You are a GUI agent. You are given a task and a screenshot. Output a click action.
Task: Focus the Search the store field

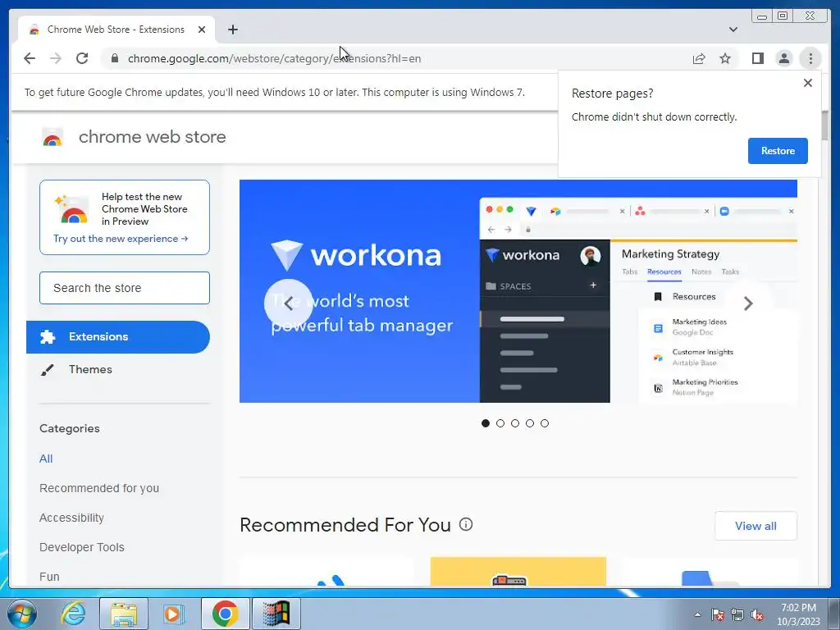(125, 288)
